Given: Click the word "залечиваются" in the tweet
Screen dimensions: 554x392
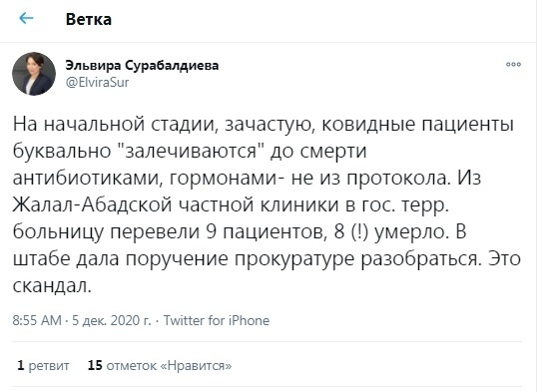Looking at the screenshot, I should tap(191, 151).
